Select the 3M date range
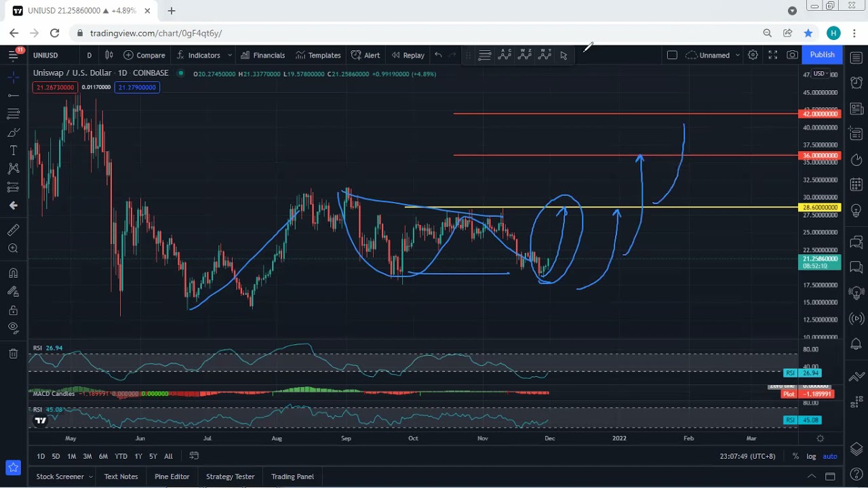Viewport: 868px width, 488px height. tap(87, 457)
